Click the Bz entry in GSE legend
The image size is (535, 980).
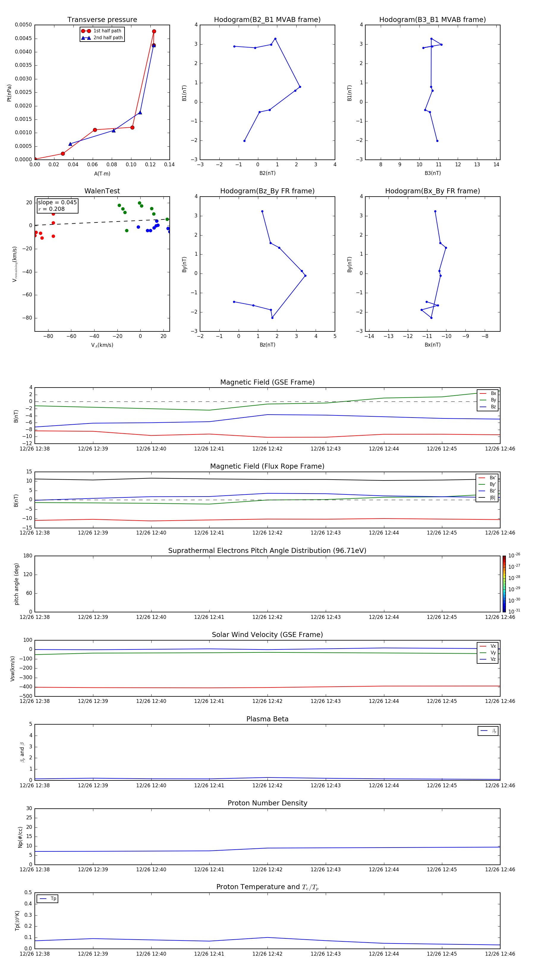tap(488, 407)
